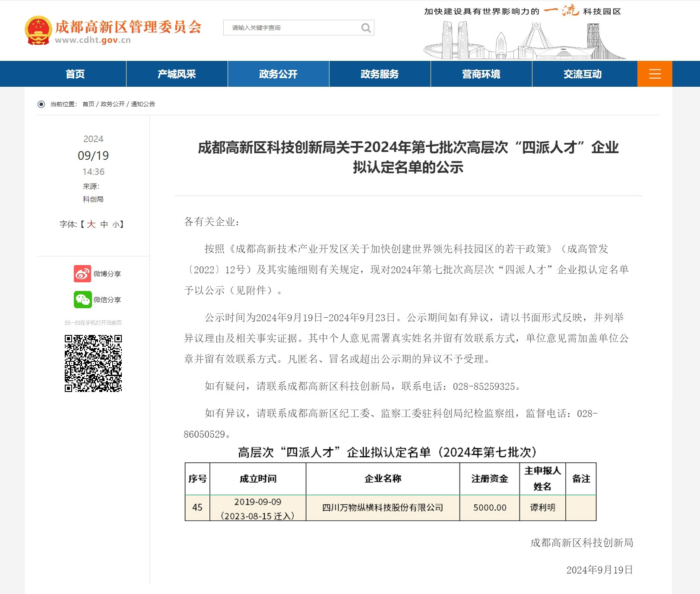
Task: Open the 首页 navigation tab
Action: pyautogui.click(x=75, y=74)
